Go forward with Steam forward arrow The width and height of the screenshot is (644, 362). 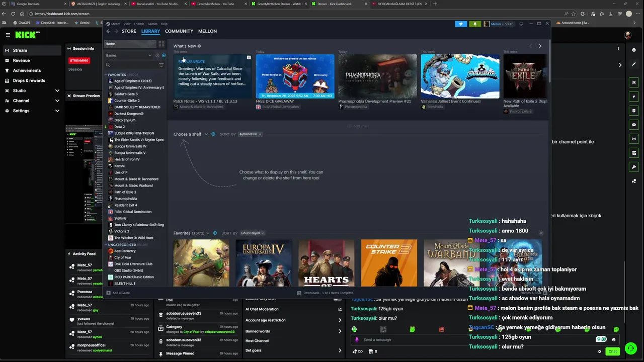[116, 31]
